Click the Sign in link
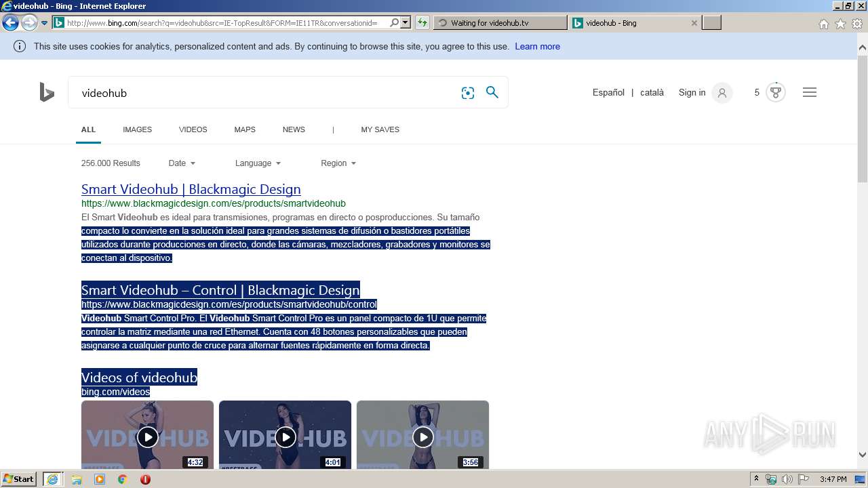 pos(692,93)
